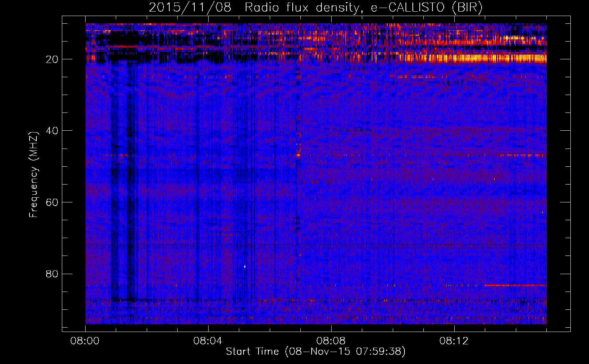Click the bright yellow emission band near 20 MHz
The width and height of the screenshot is (589, 364).
(x=473, y=58)
